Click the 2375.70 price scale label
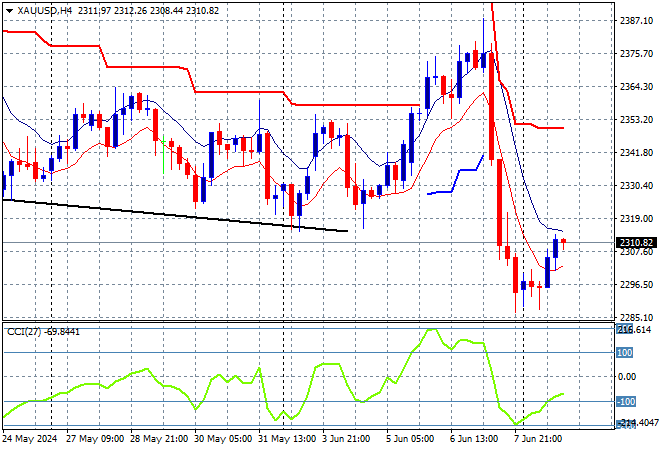 [x=636, y=53]
